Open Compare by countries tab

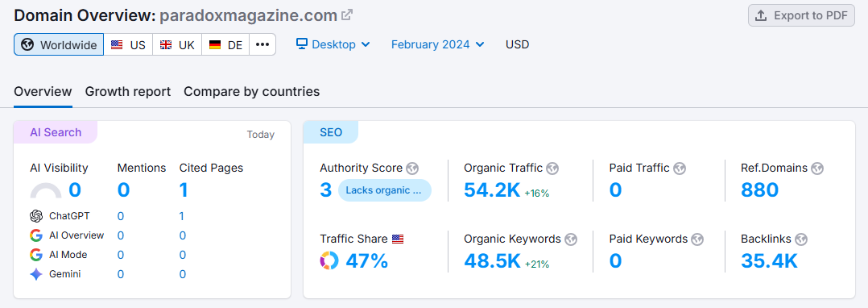click(x=251, y=91)
